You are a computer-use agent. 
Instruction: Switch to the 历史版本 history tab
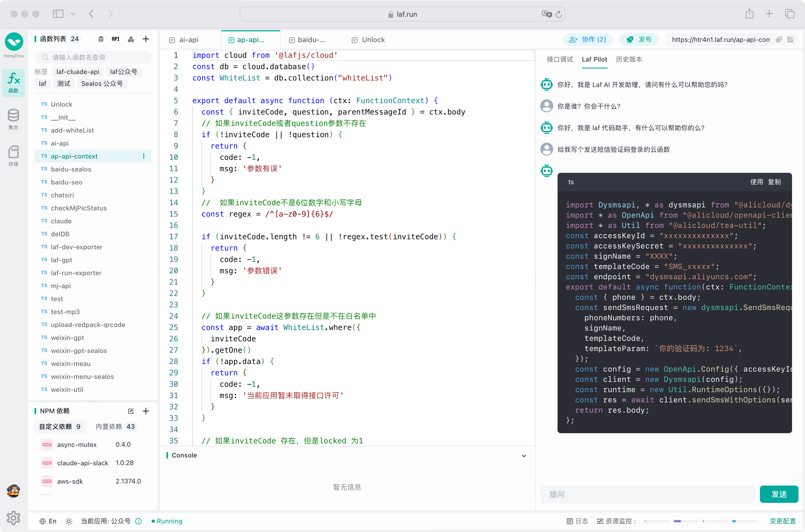coord(630,59)
